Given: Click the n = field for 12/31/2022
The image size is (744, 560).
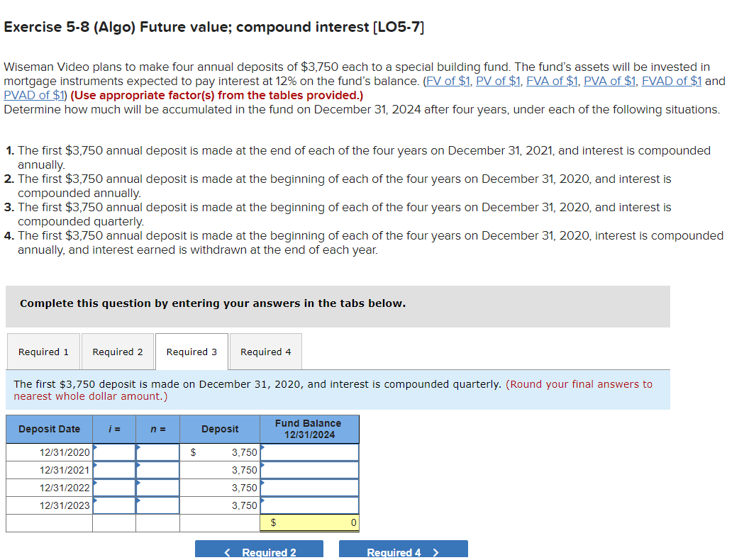Looking at the screenshot, I should tap(157, 488).
